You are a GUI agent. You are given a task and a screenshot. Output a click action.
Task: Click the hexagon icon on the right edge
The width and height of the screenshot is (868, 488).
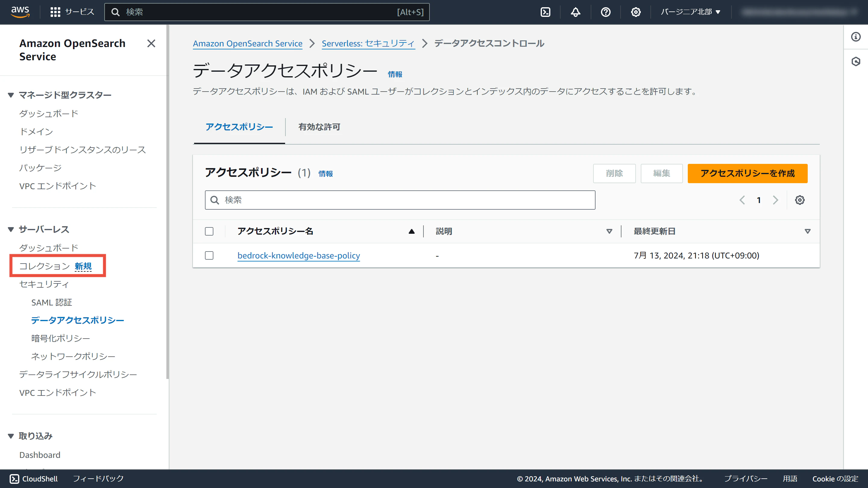click(856, 61)
